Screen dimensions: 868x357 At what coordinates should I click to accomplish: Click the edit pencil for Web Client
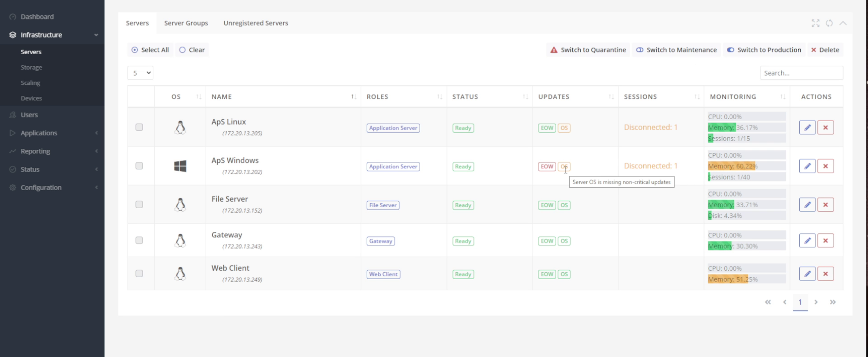coord(807,274)
